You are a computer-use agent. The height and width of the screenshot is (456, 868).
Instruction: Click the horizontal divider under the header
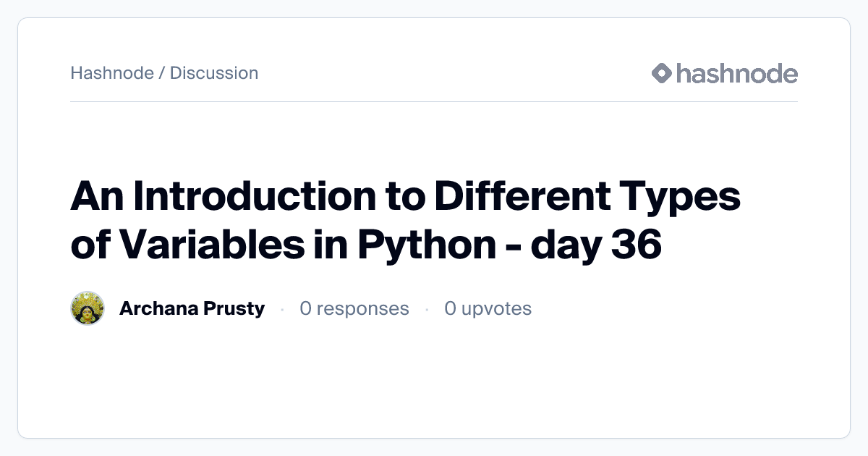434,101
